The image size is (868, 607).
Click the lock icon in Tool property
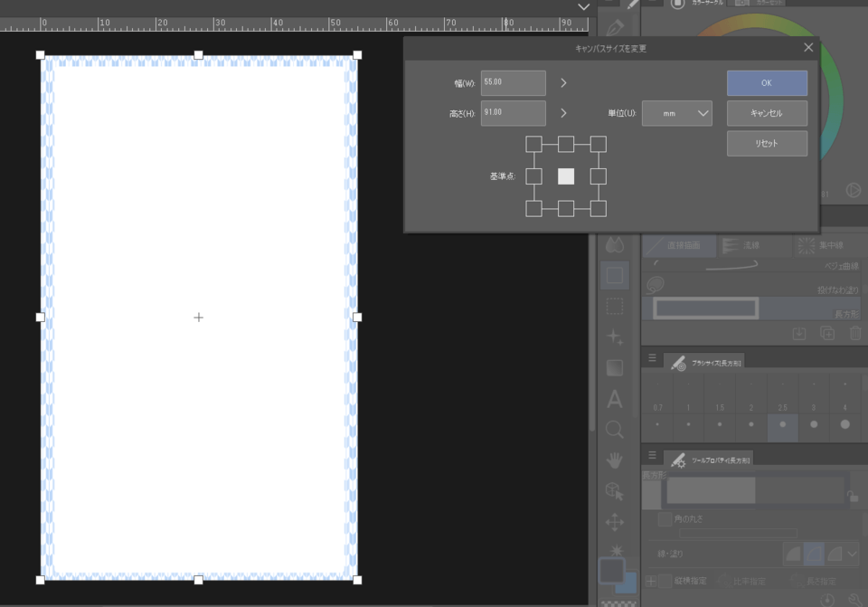(853, 495)
